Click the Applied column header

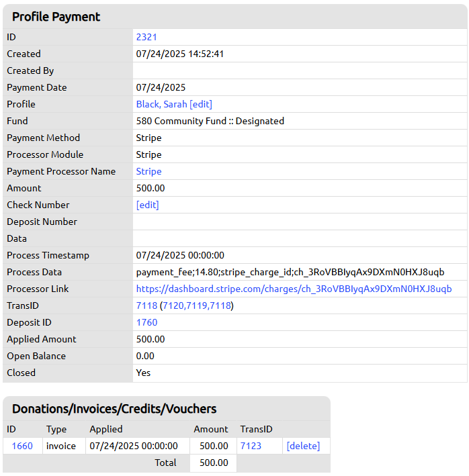click(x=106, y=429)
